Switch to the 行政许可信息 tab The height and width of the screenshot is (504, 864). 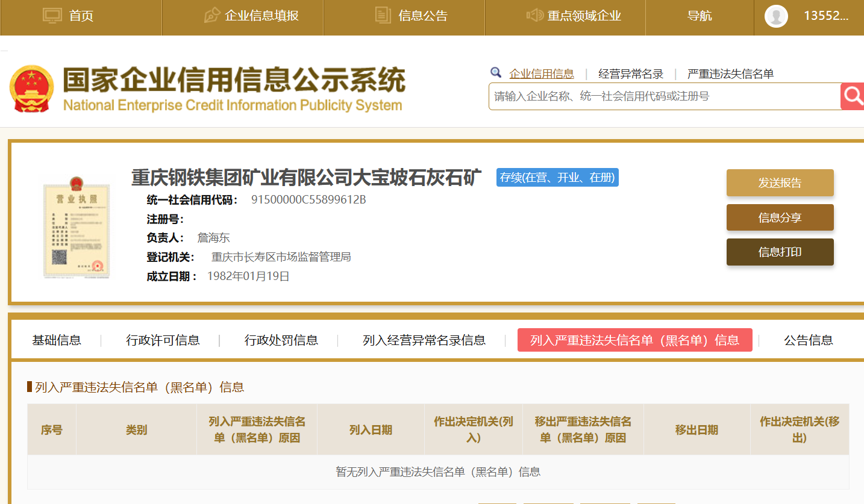[163, 340]
